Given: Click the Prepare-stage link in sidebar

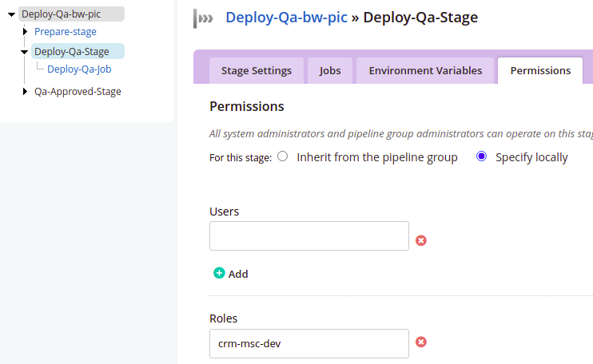Looking at the screenshot, I should 66,32.
